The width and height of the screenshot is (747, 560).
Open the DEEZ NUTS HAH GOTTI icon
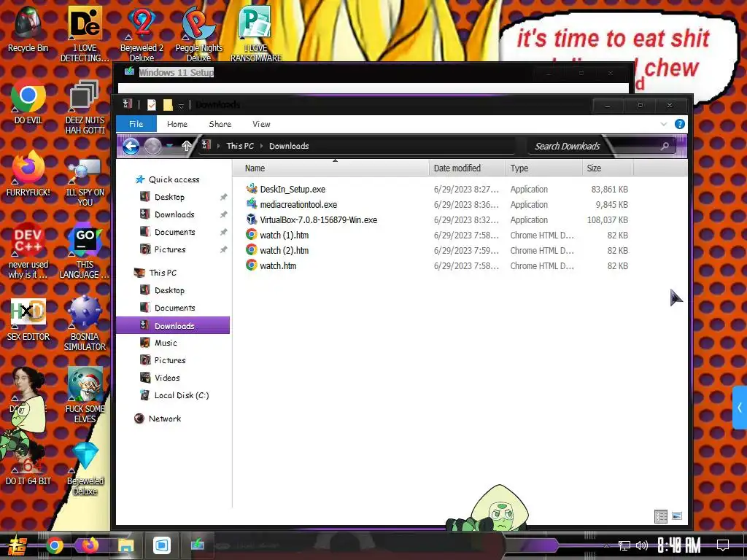click(x=85, y=106)
